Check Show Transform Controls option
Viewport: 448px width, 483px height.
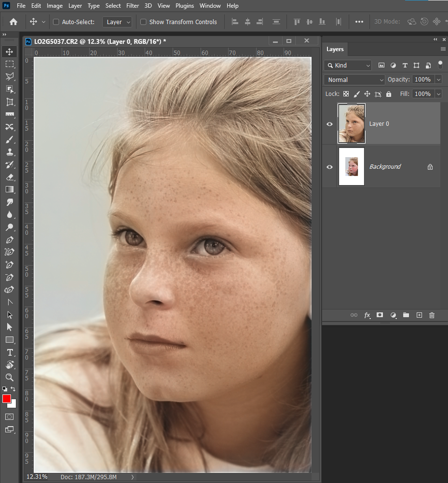point(143,22)
